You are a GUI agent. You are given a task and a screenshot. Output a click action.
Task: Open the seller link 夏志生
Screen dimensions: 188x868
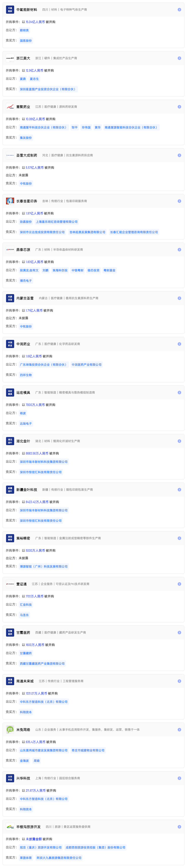(x=34, y=79)
